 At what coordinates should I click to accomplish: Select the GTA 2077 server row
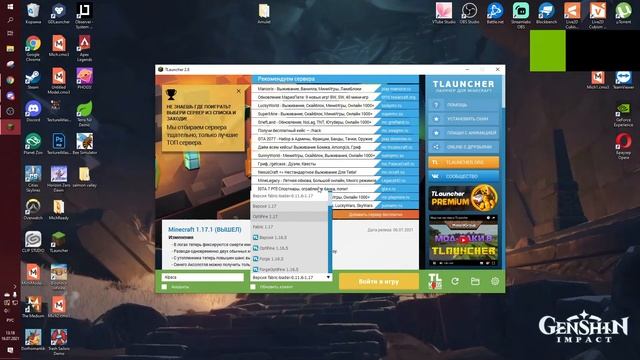coord(335,139)
